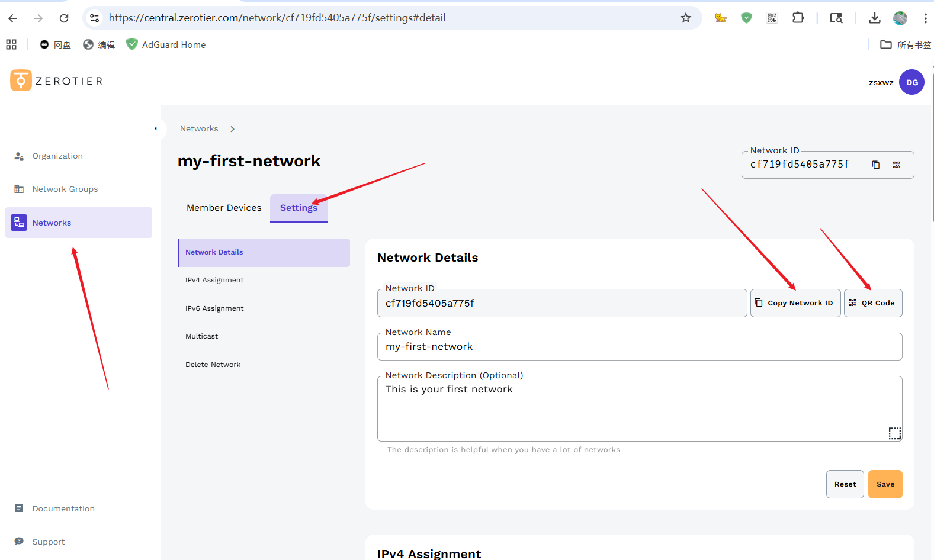Click the AdGuard Home bookmark
Image resolution: width=934 pixels, height=560 pixels.
click(166, 45)
